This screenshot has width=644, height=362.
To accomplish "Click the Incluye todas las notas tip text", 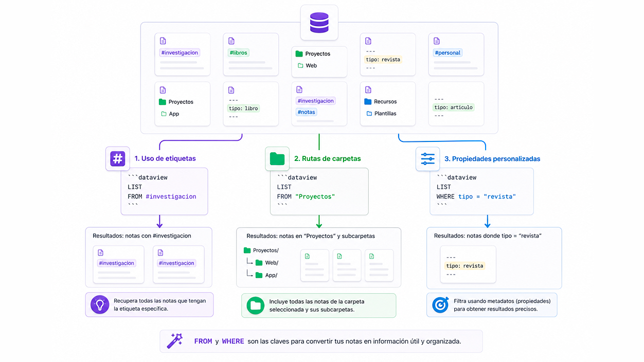I will (317, 305).
